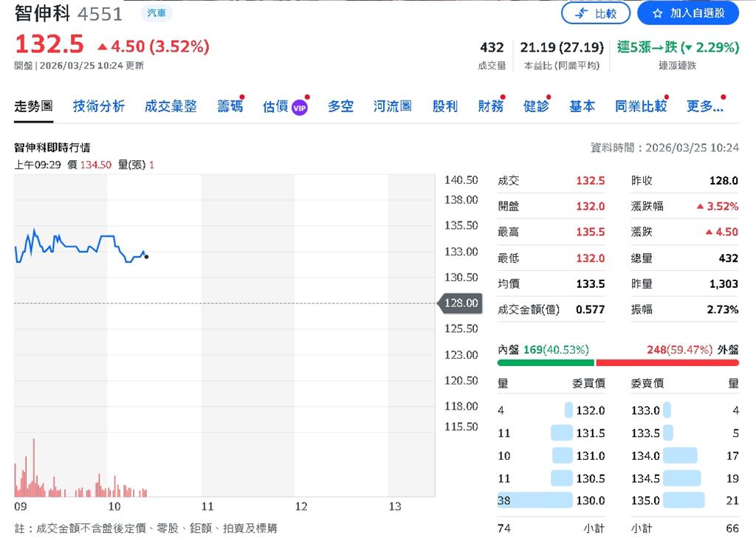Open the 基本 tab

pos(583,106)
